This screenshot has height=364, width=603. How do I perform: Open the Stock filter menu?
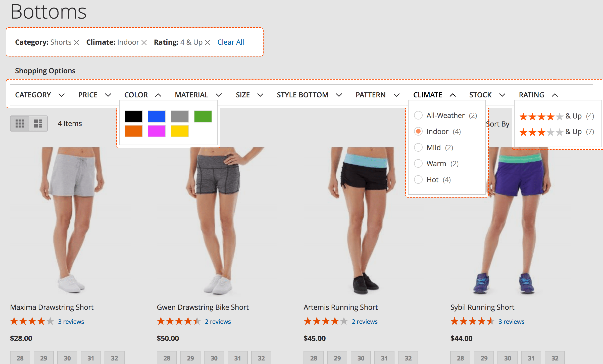click(487, 95)
